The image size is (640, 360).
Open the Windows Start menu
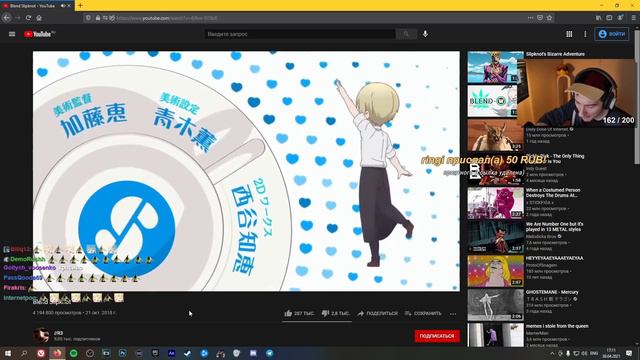point(8,353)
